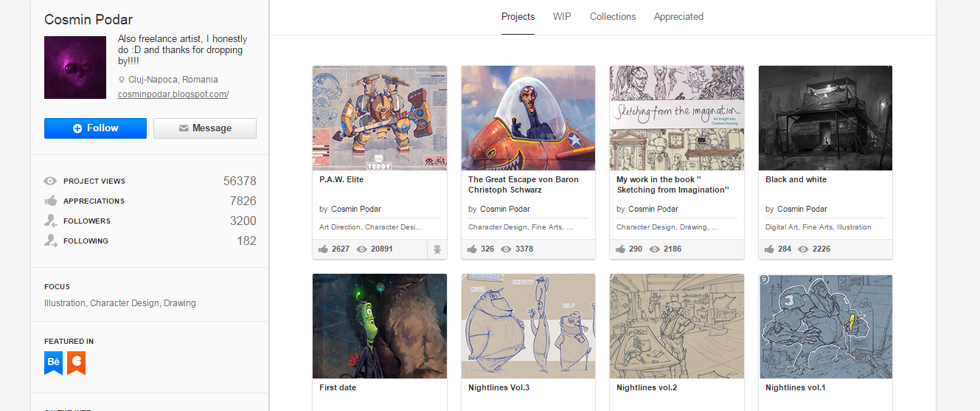
Task: Click the thumbs-up icon on Black and white
Action: pyautogui.click(x=769, y=249)
